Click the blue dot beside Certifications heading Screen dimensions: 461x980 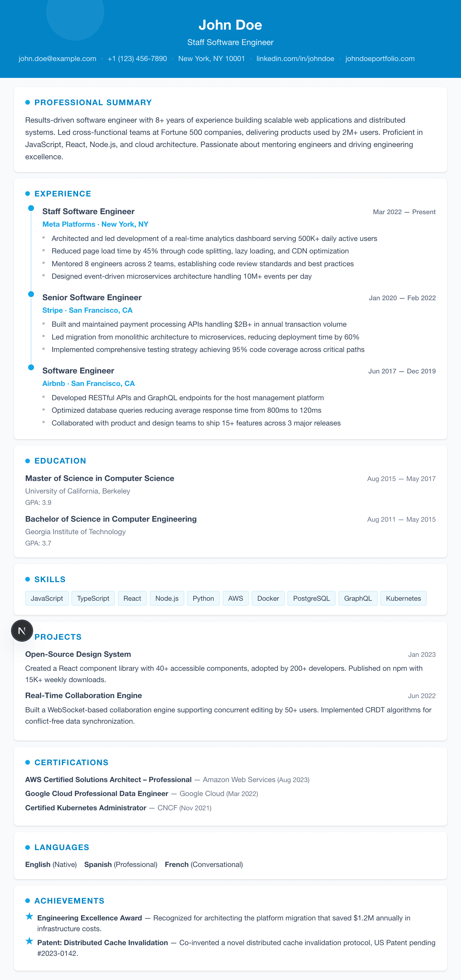27,762
